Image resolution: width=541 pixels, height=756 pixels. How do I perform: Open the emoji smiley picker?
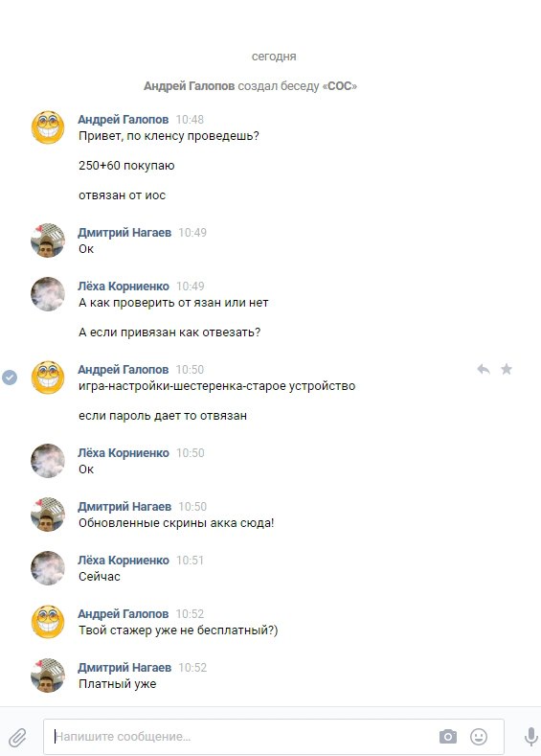tap(479, 736)
